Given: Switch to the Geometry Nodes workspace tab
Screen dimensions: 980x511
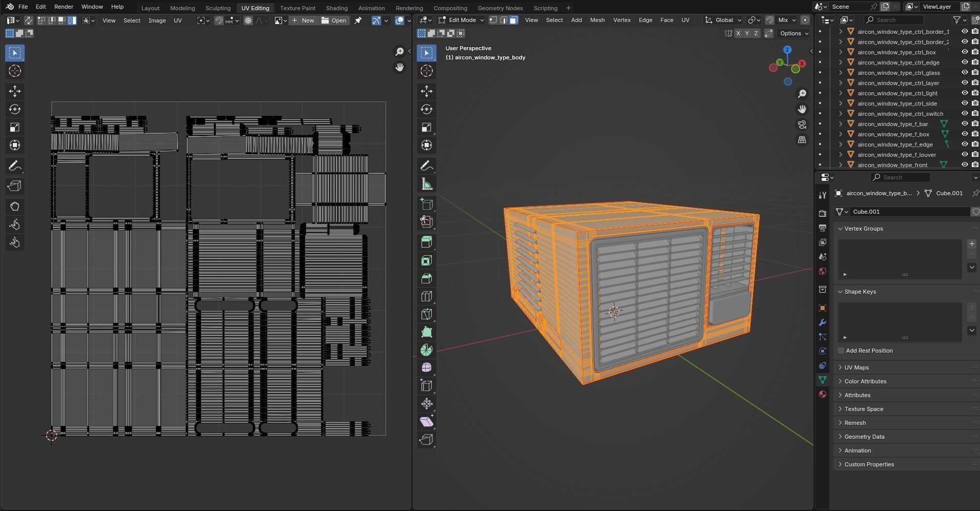Looking at the screenshot, I should [x=500, y=8].
